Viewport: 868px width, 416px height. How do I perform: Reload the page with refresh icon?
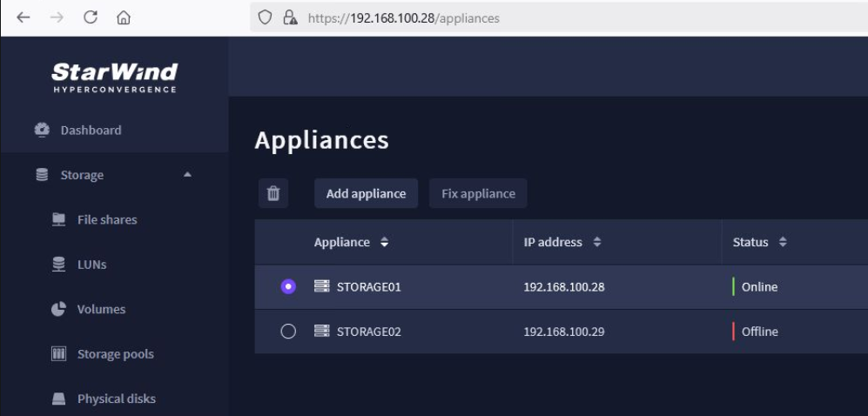point(91,17)
